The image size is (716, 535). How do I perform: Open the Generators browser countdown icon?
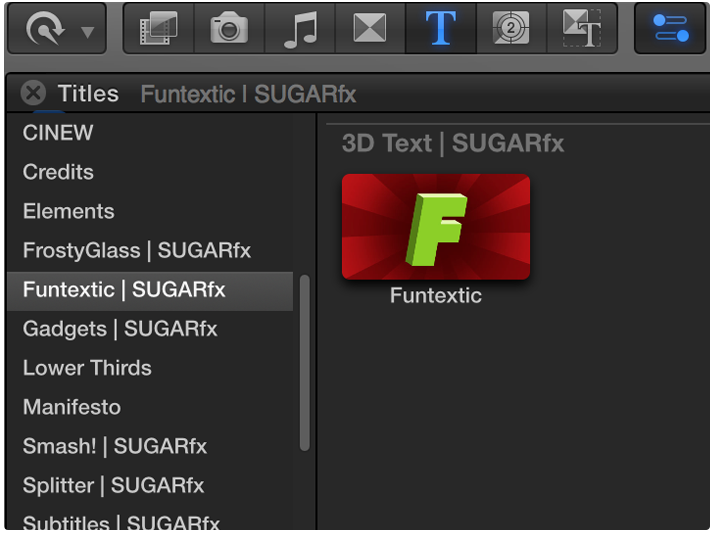[511, 28]
